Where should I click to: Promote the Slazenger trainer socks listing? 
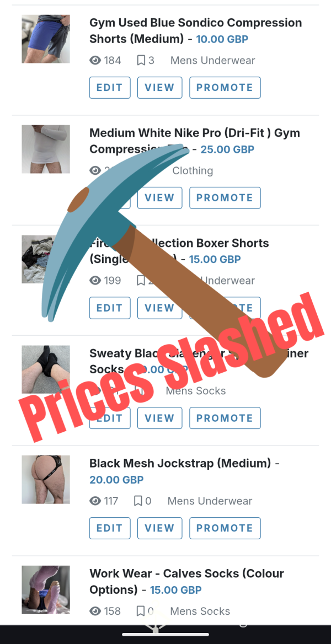(x=225, y=418)
